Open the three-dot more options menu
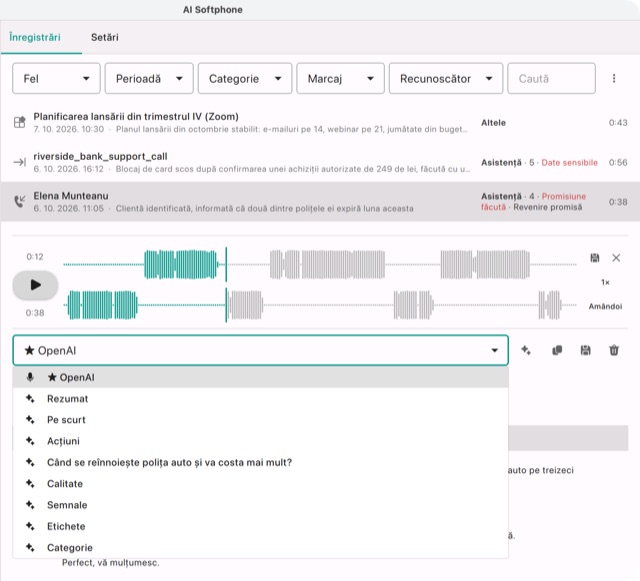 [x=614, y=78]
